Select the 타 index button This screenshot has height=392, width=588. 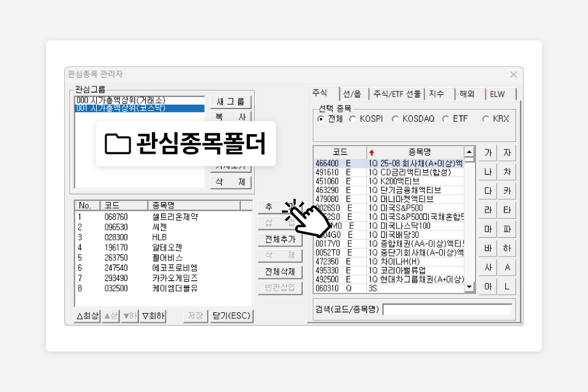(507, 210)
